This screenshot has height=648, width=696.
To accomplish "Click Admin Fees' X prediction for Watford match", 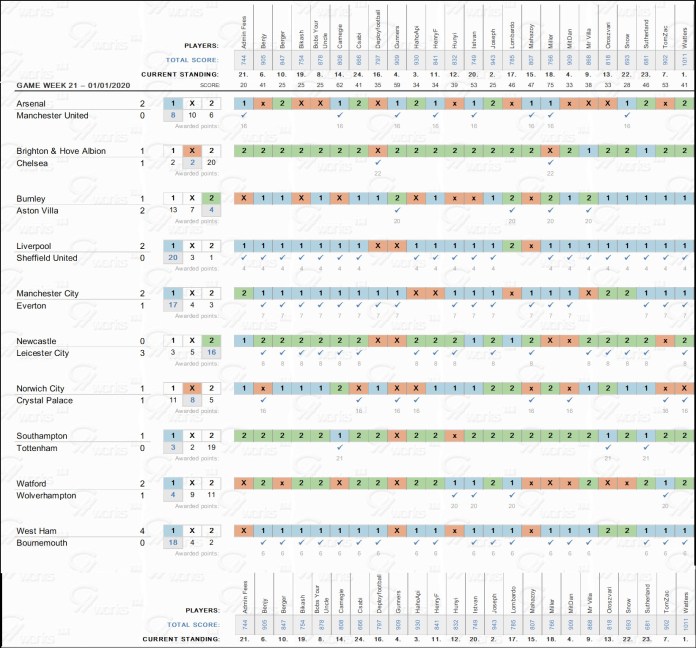I will [244, 482].
